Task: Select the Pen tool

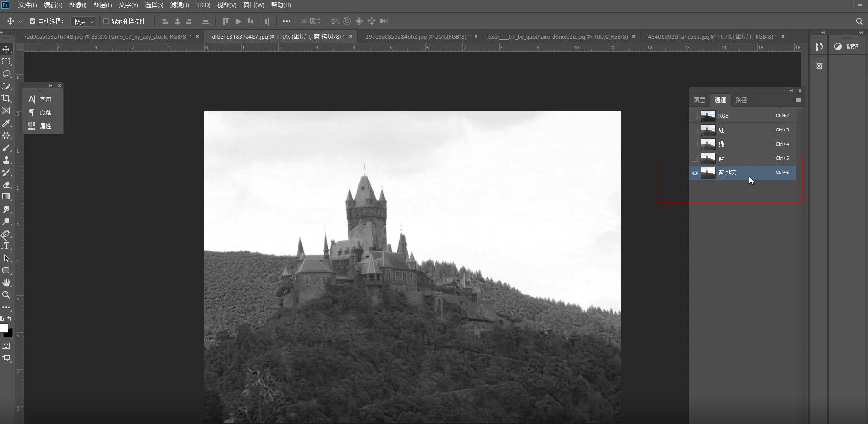Action: point(6,234)
